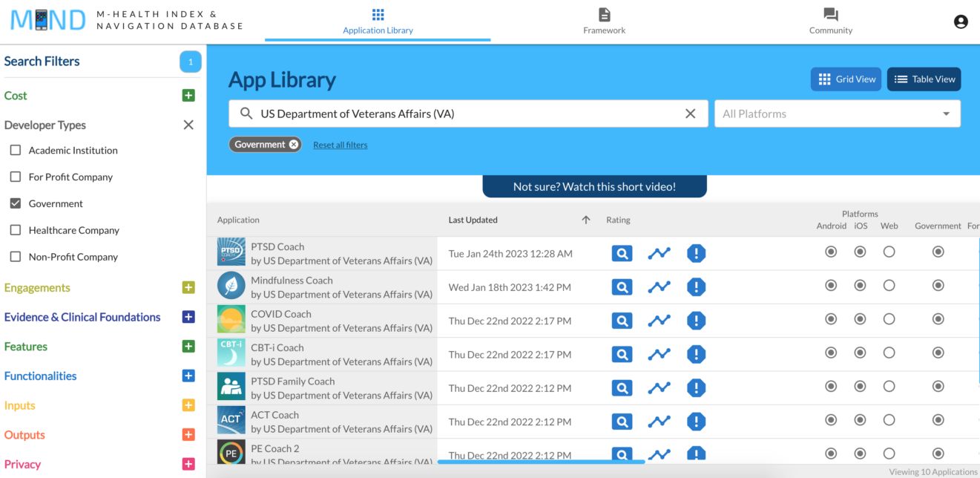Open the All Platforms dropdown
The width and height of the screenshot is (980, 478).
point(838,114)
